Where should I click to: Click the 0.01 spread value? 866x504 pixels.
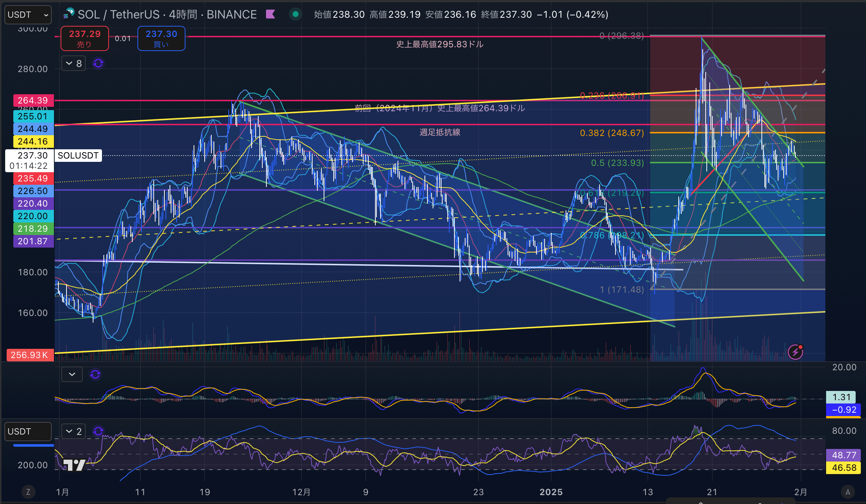[123, 38]
